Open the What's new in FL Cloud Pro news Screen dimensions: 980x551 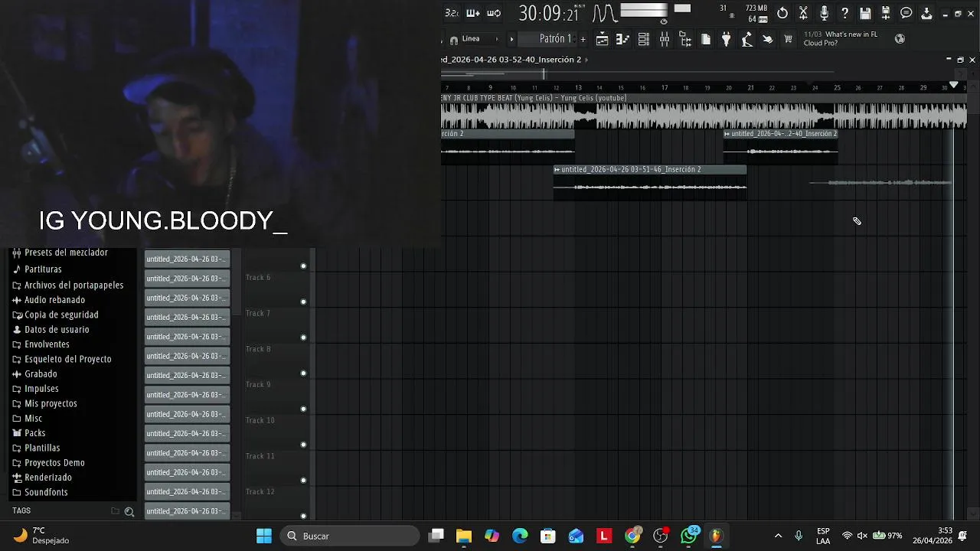(x=841, y=38)
